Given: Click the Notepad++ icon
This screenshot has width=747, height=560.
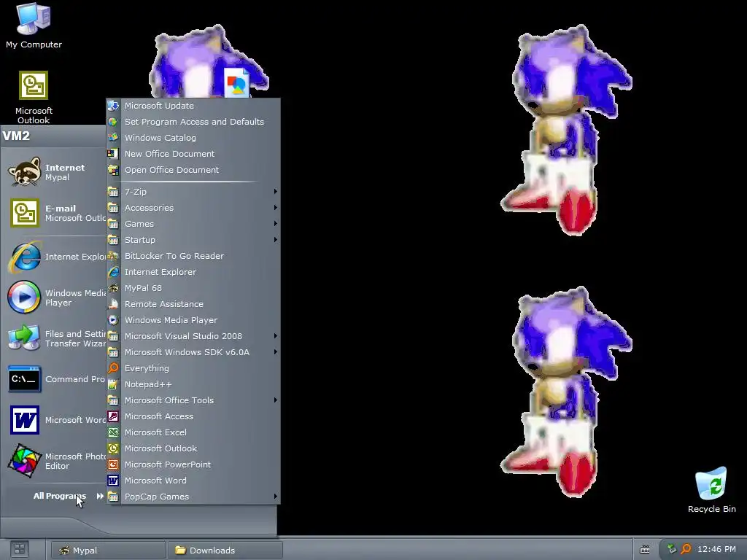Looking at the screenshot, I should (113, 384).
